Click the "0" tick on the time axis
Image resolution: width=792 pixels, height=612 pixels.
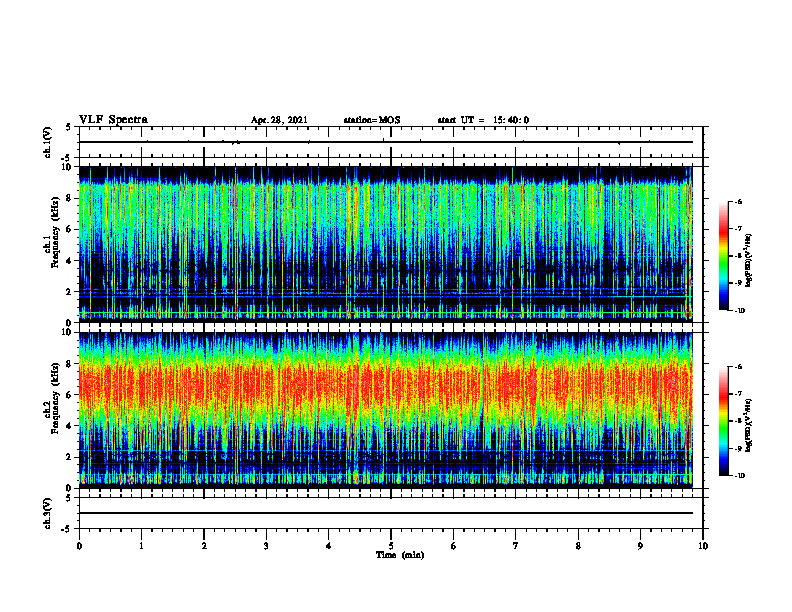(79, 546)
